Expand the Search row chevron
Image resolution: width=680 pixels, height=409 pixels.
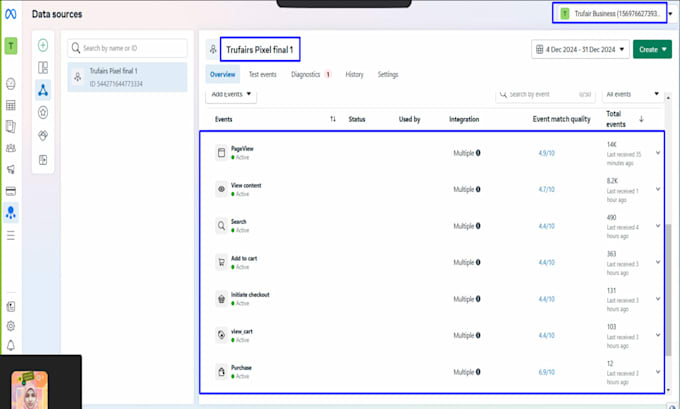[658, 226]
